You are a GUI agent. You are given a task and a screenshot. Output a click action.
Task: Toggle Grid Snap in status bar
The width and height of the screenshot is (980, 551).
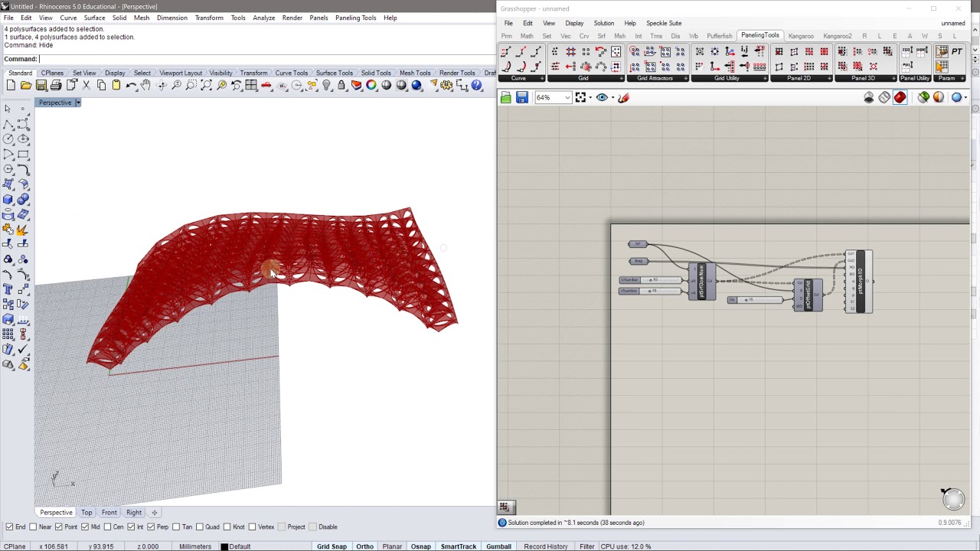click(x=332, y=546)
